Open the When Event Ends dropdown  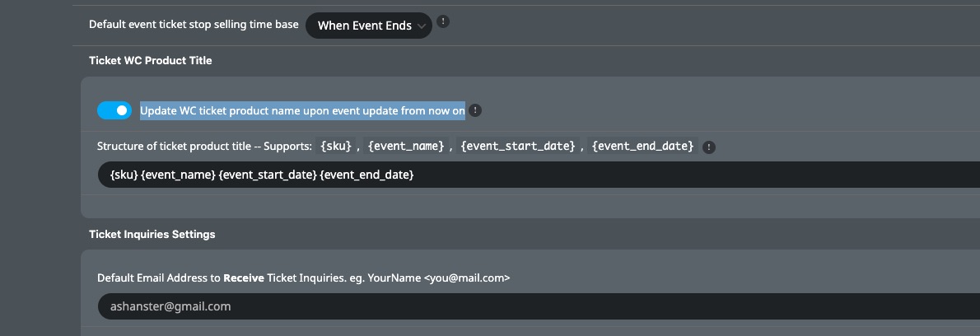click(x=369, y=26)
